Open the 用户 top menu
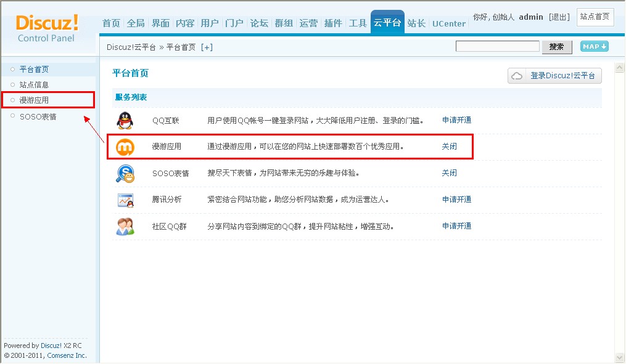 210,23
